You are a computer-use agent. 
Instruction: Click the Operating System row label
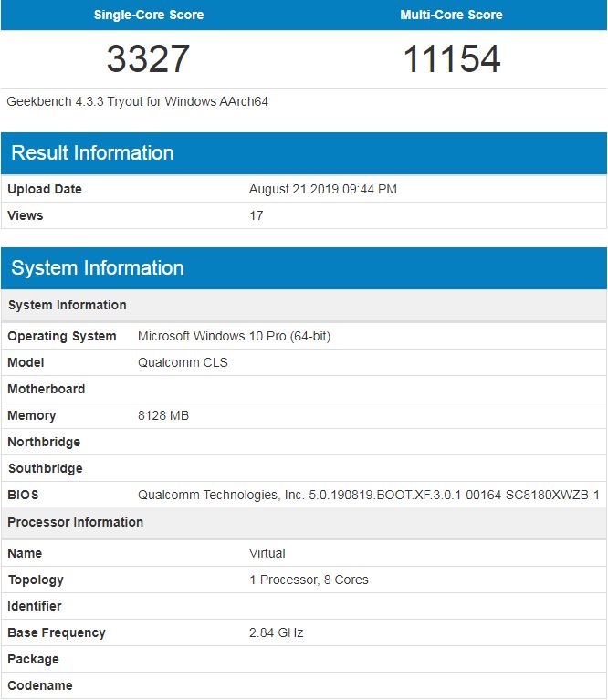(62, 336)
